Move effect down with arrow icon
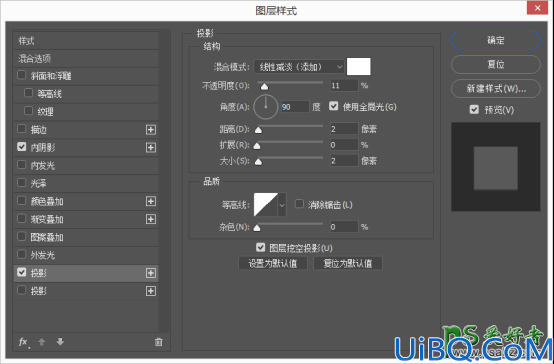Viewport: 554px width, 364px height. (60, 342)
